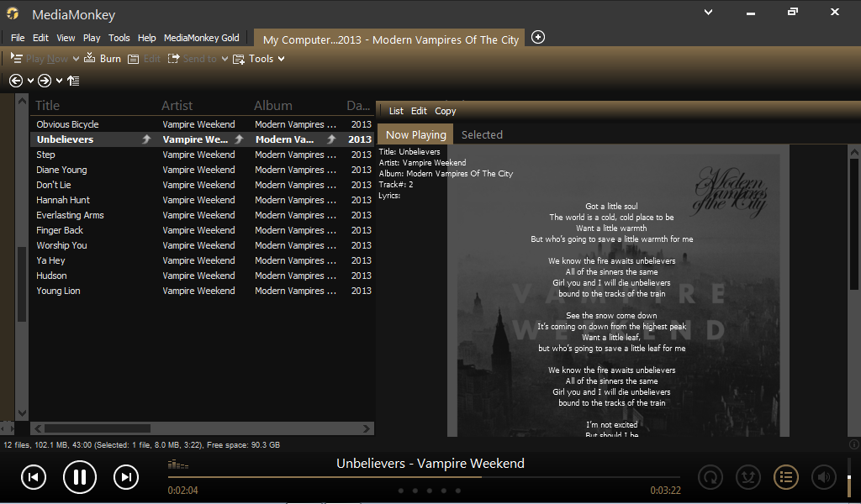Click the Burn button label
This screenshot has height=504, width=861.
coord(110,59)
